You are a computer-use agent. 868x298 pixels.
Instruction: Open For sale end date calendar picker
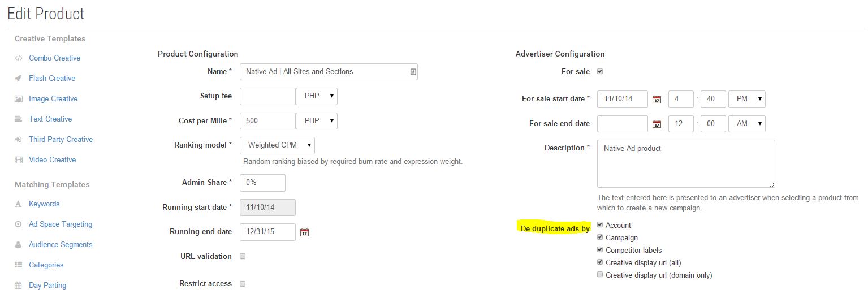coord(657,124)
